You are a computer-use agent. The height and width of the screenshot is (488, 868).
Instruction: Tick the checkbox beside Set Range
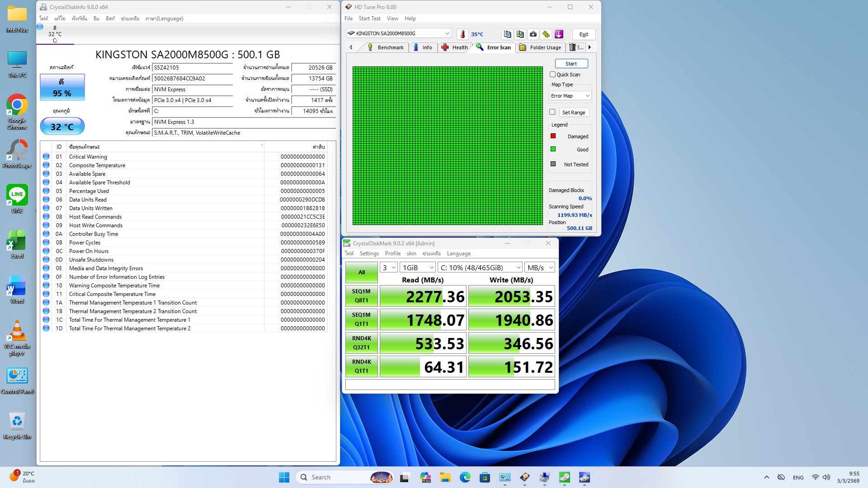(552, 112)
